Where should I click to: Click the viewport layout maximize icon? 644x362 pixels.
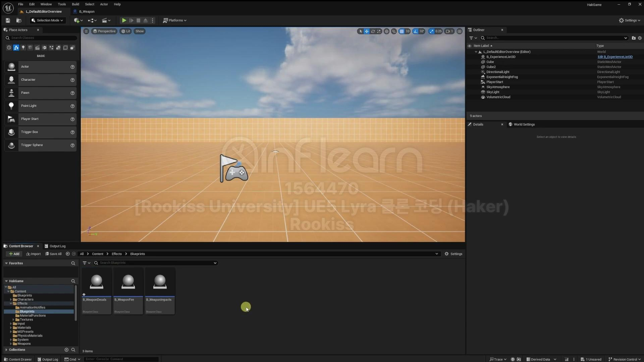(x=460, y=31)
